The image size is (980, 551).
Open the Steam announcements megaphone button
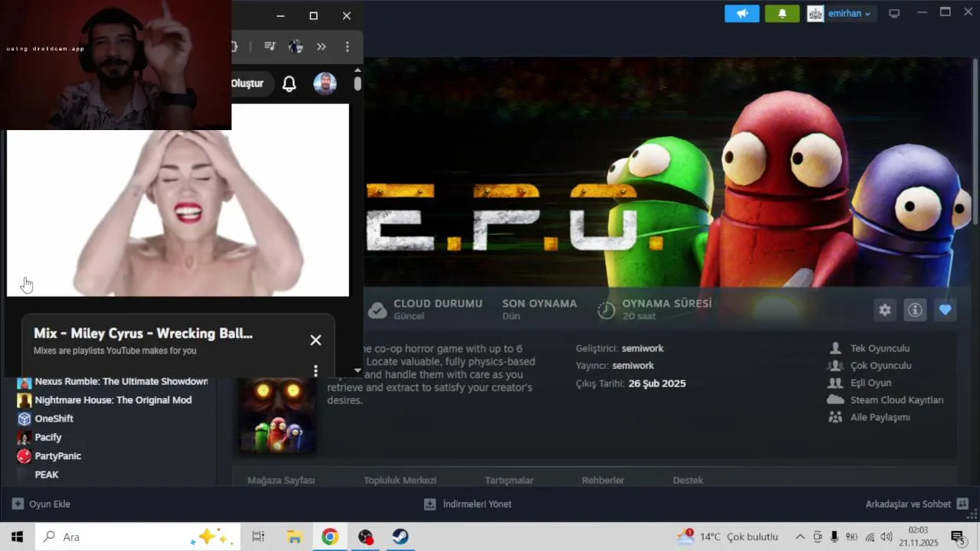coord(742,14)
